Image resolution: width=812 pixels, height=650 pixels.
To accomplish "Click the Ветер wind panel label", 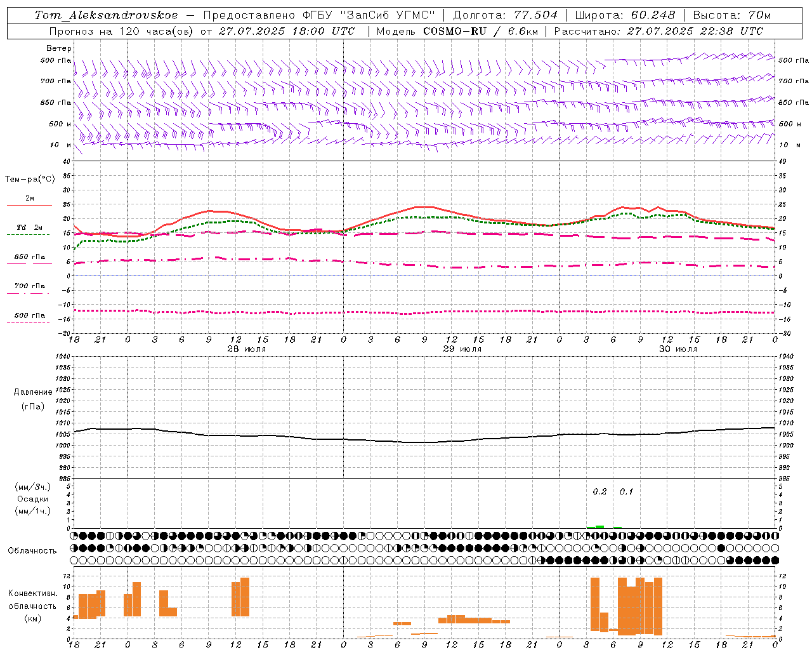I will [59, 48].
